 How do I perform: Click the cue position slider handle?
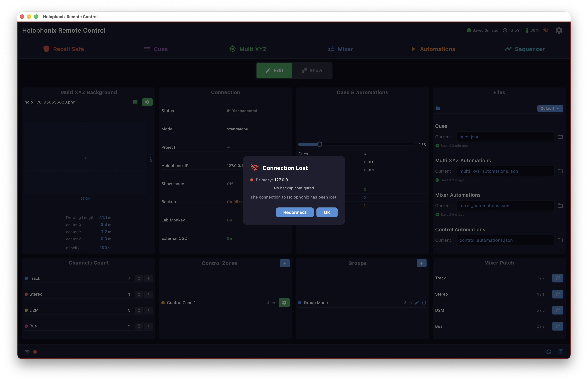319,144
